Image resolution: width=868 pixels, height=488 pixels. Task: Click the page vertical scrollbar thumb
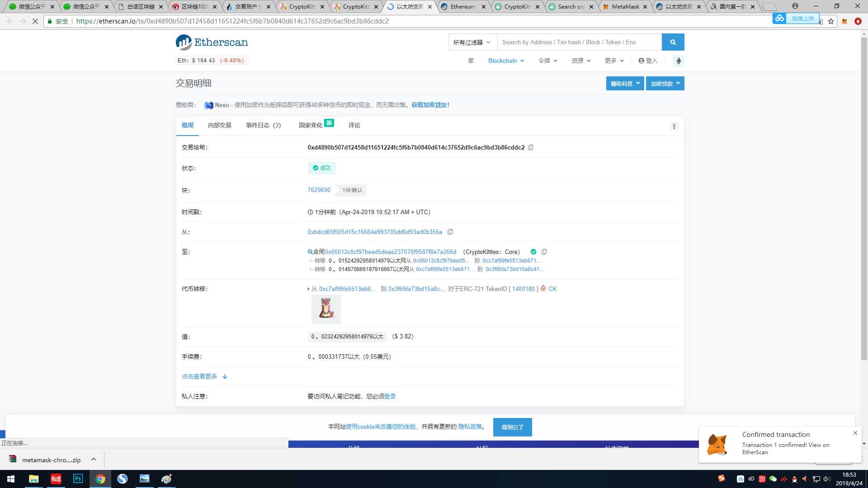coord(864,199)
